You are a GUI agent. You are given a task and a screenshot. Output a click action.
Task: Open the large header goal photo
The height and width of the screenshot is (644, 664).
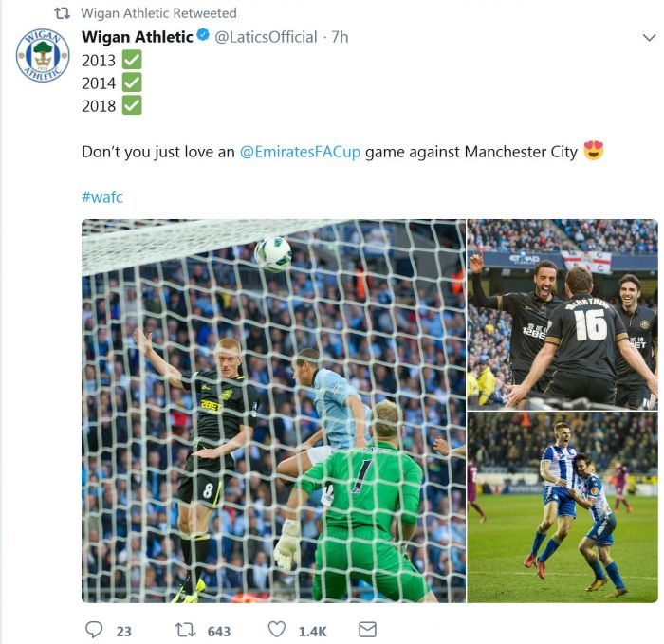(273, 411)
